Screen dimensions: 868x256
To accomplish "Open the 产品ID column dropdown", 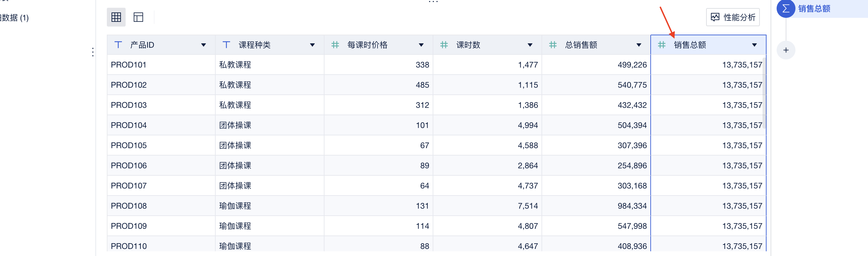I will click(204, 45).
